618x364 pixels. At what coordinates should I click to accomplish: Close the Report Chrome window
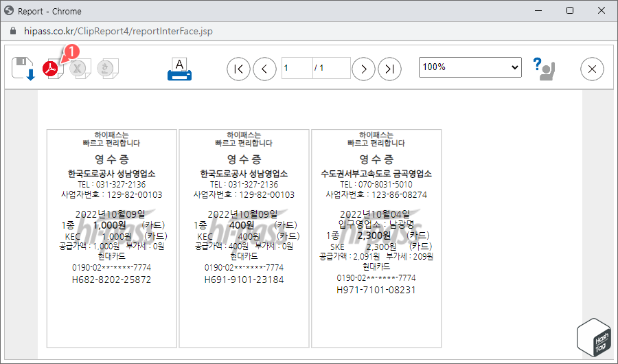coord(602,11)
